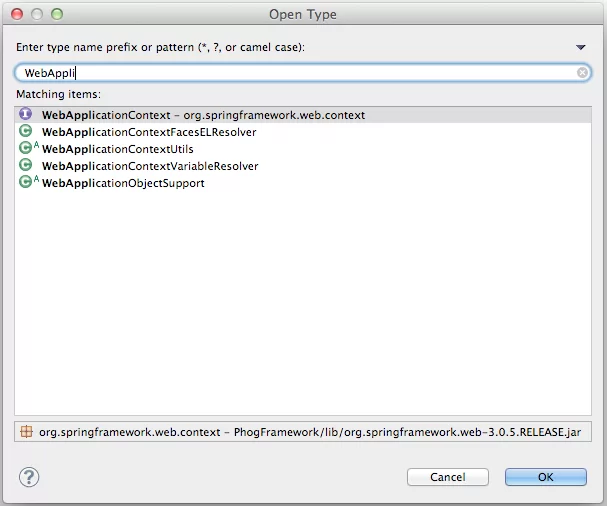Select WebApplicationContextUtils from the list
Image resolution: width=607 pixels, height=506 pixels.
pyautogui.click(x=303, y=149)
